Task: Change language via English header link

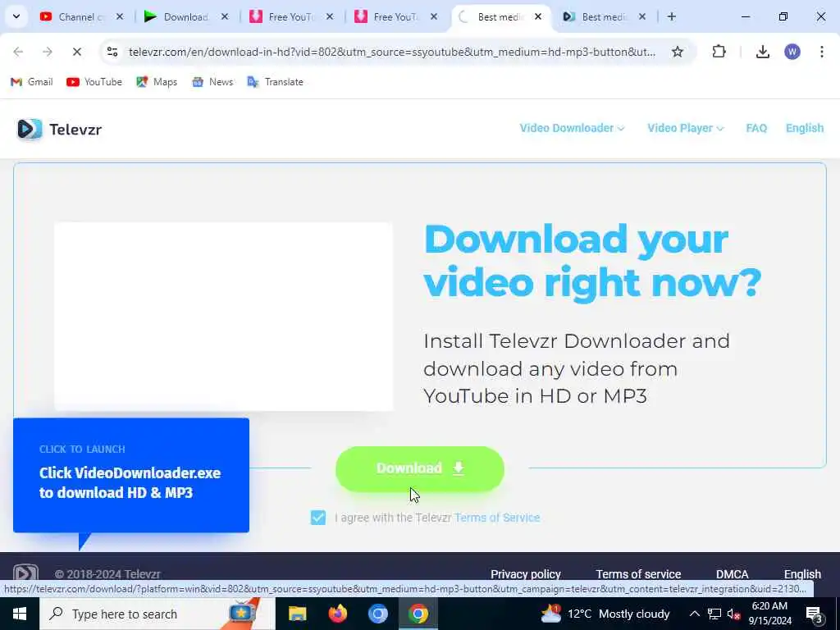Action: (805, 128)
